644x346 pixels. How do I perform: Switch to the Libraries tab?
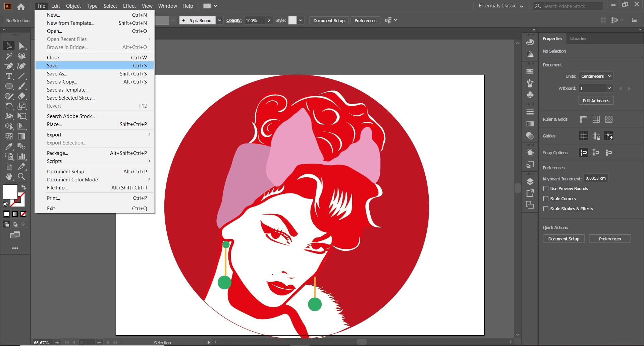coord(578,39)
